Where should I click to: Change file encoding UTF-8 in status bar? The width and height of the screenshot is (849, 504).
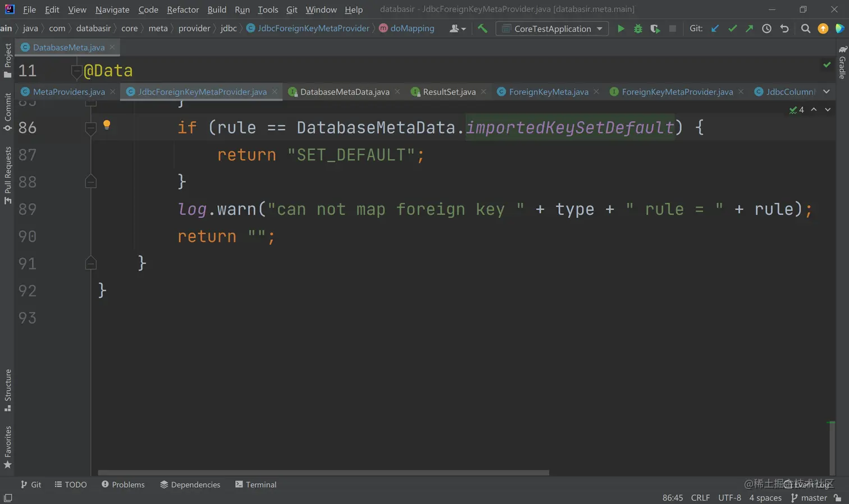pos(729,498)
